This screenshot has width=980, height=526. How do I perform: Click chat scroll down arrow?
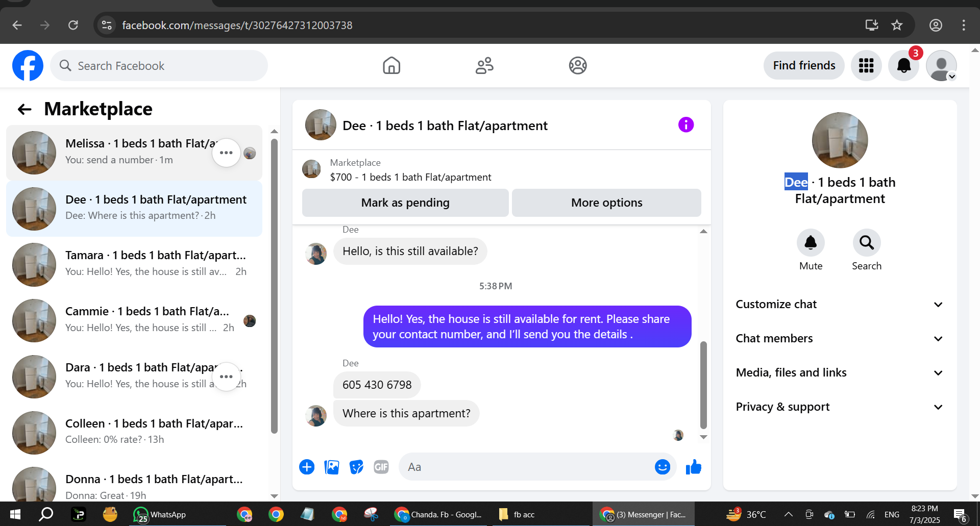[x=703, y=437]
